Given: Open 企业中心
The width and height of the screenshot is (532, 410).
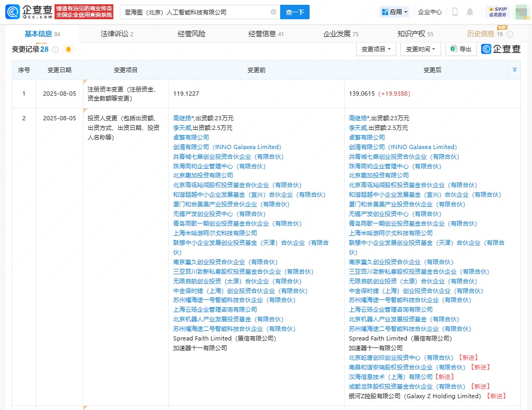Looking at the screenshot, I should tap(429, 12).
